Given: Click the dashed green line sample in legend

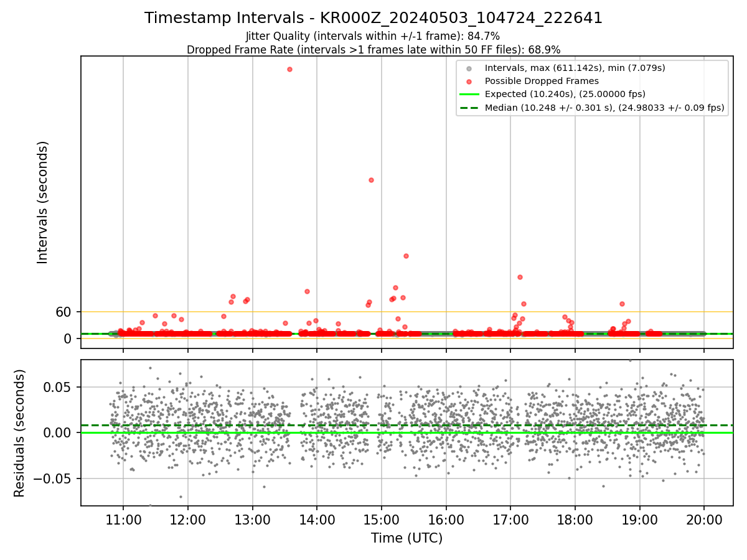Looking at the screenshot, I should pyautogui.click(x=469, y=108).
